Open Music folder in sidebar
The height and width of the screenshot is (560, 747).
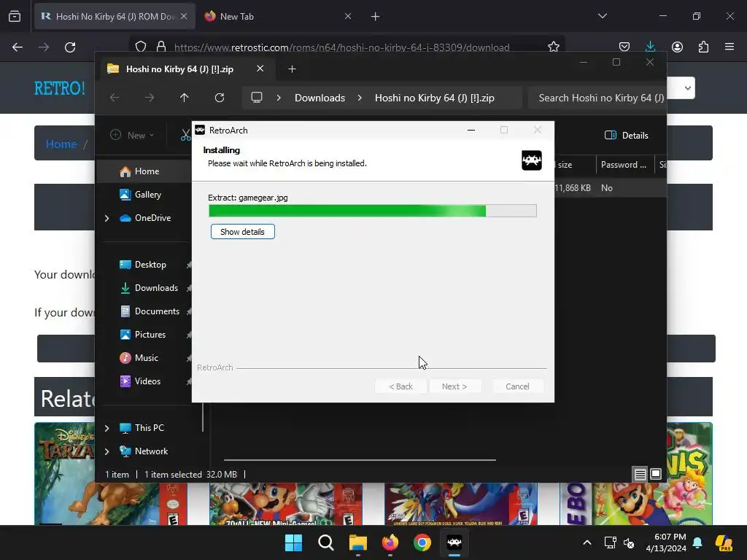point(146,358)
